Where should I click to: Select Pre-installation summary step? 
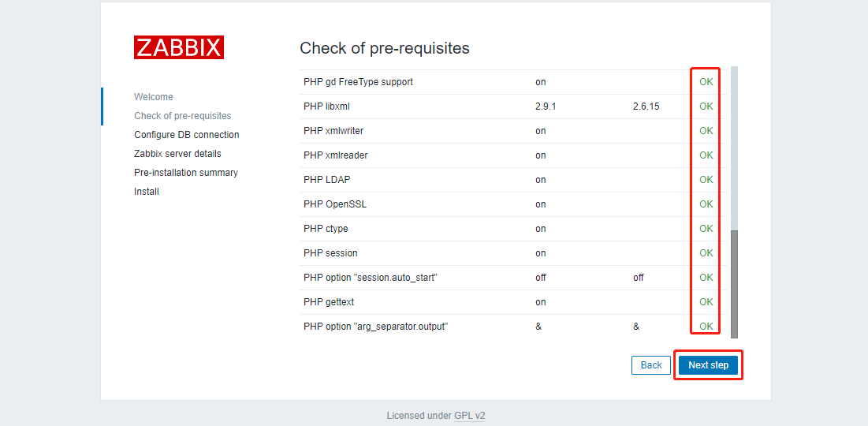[186, 172]
